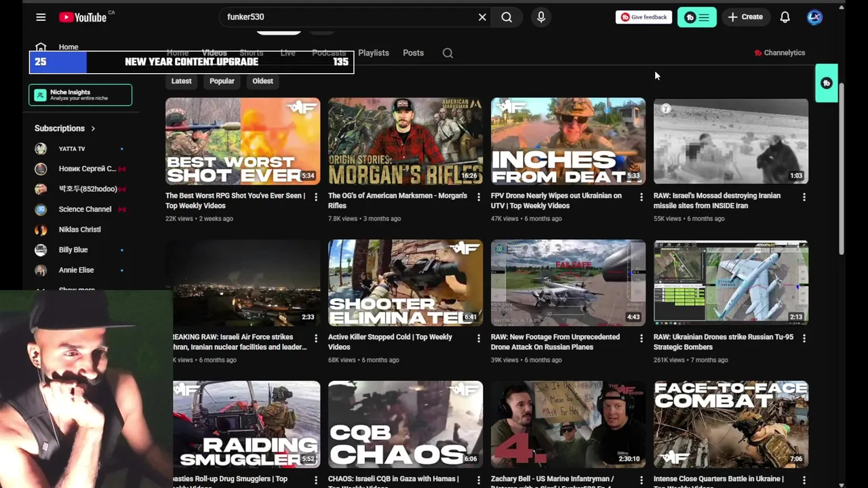Image resolution: width=868 pixels, height=488 pixels.
Task: Sort videos by Popular
Action: point(222,81)
